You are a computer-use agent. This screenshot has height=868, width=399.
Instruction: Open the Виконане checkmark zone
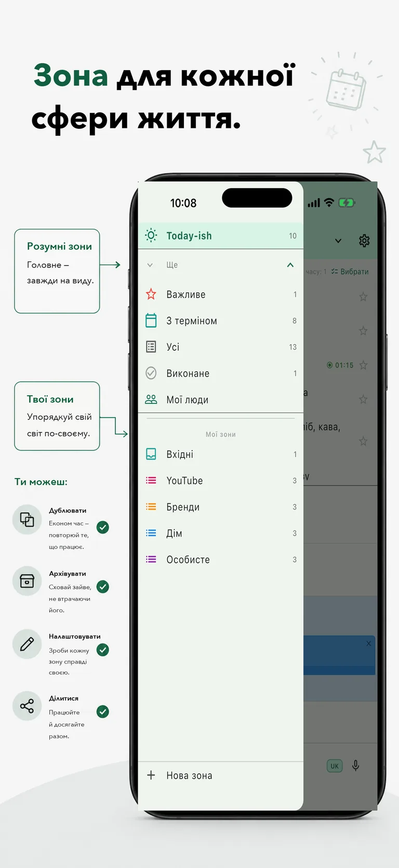[221, 373]
